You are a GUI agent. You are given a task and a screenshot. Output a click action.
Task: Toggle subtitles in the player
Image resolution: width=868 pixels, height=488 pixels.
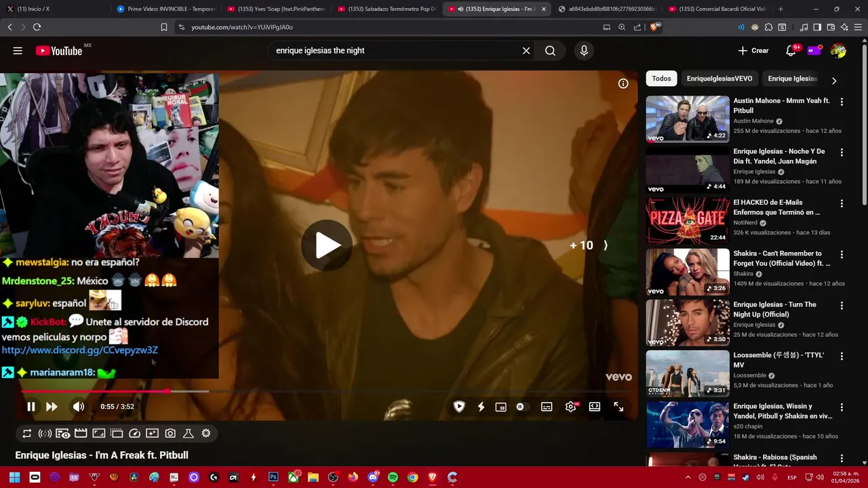[547, 407]
